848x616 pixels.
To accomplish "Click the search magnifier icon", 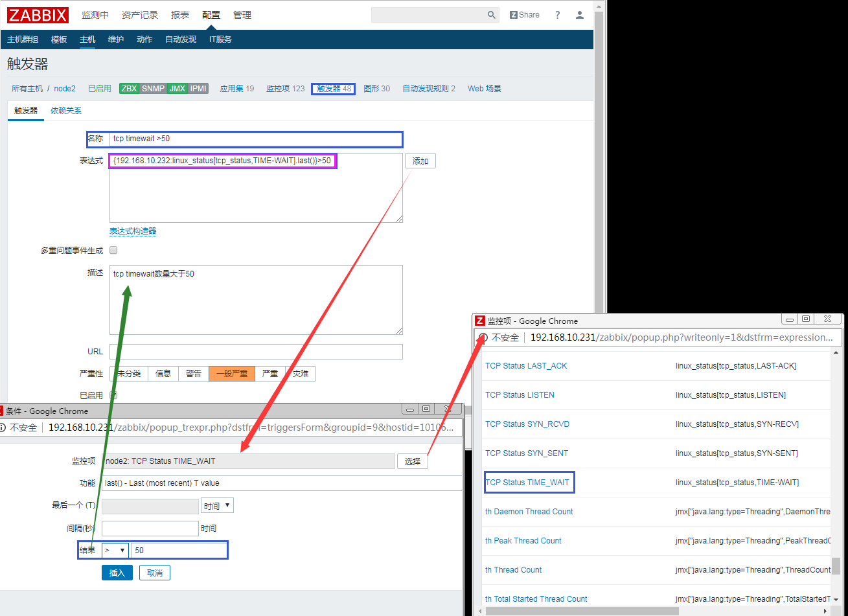I will 492,15.
